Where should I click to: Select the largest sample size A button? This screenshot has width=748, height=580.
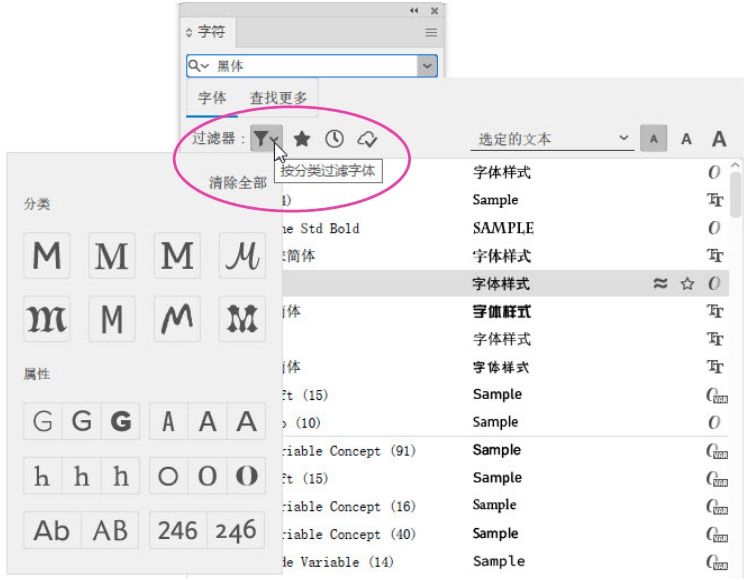coord(719,139)
